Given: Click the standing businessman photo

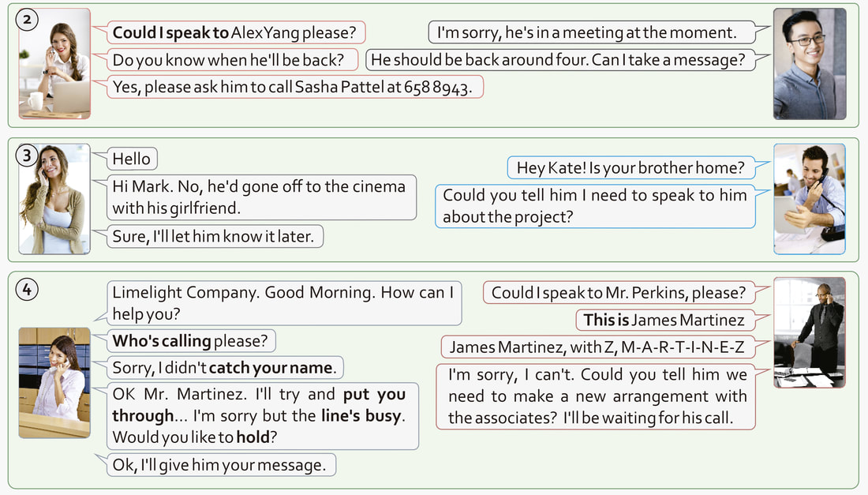Looking at the screenshot, I should pyautogui.click(x=809, y=332).
